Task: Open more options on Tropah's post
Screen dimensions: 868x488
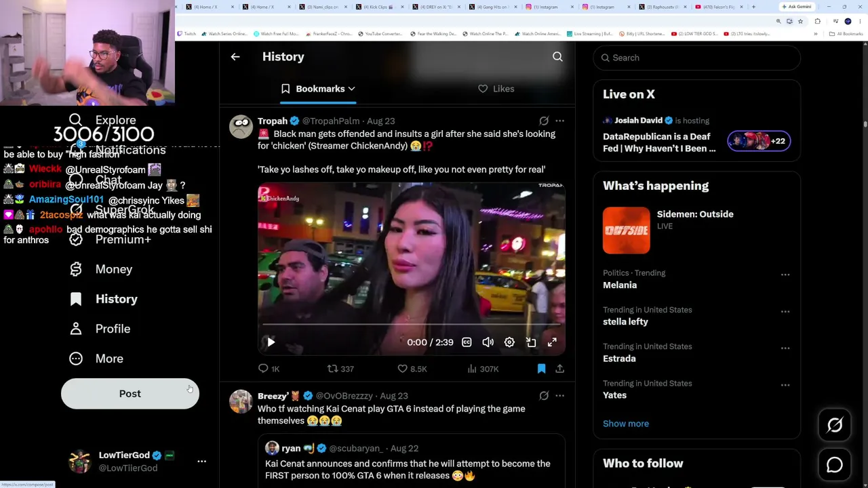Action: coord(559,121)
